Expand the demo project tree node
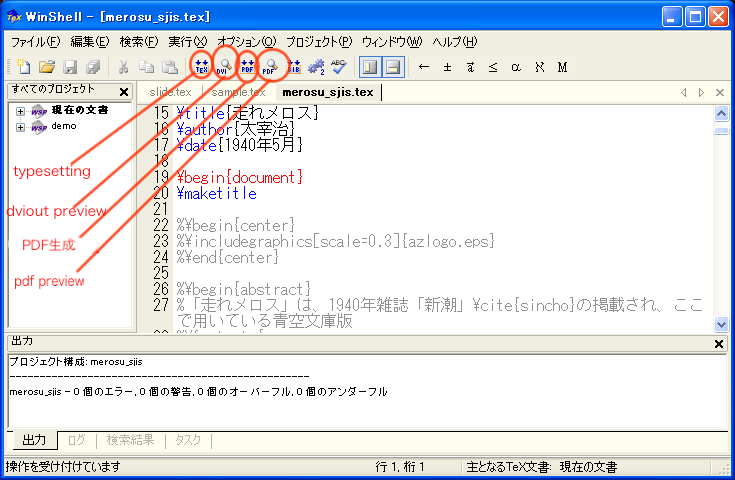Image resolution: width=735 pixels, height=480 pixels. pyautogui.click(x=20, y=128)
